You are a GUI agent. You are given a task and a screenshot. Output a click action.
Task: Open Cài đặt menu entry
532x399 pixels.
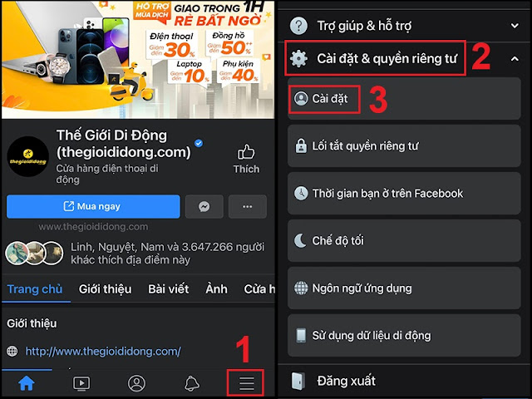click(x=404, y=98)
